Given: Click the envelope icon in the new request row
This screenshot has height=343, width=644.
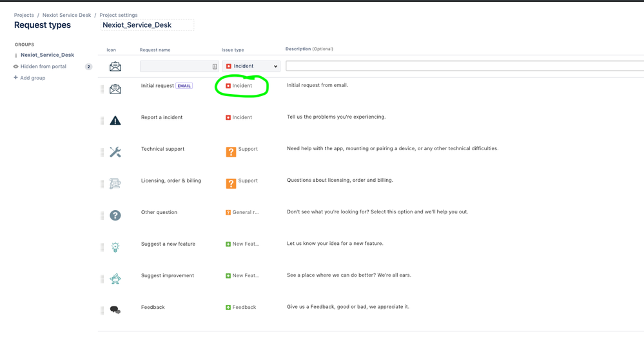Looking at the screenshot, I should click(x=115, y=66).
